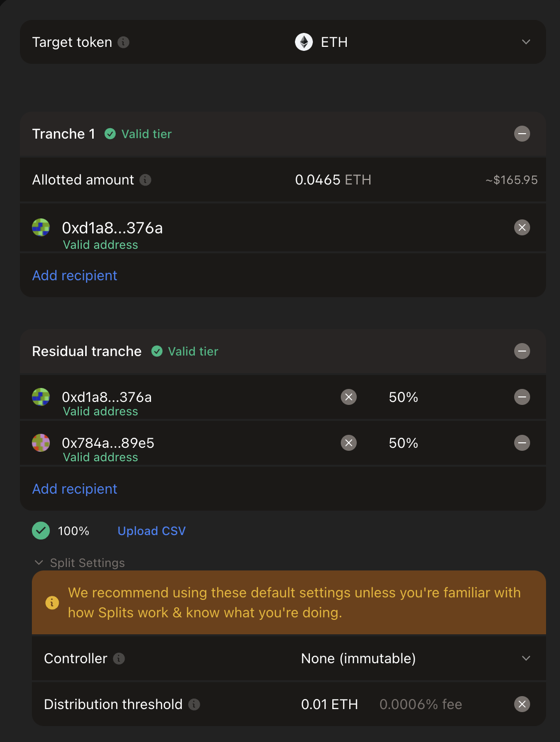Screen dimensions: 560x742
Task: Clear the 0x784a...89e5 recipient address
Action: point(349,443)
